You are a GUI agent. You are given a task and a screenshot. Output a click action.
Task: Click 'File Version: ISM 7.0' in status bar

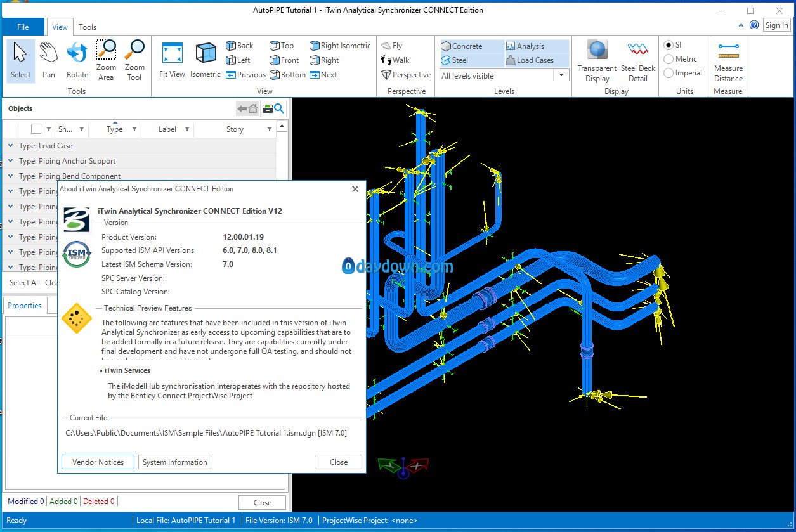279,521
